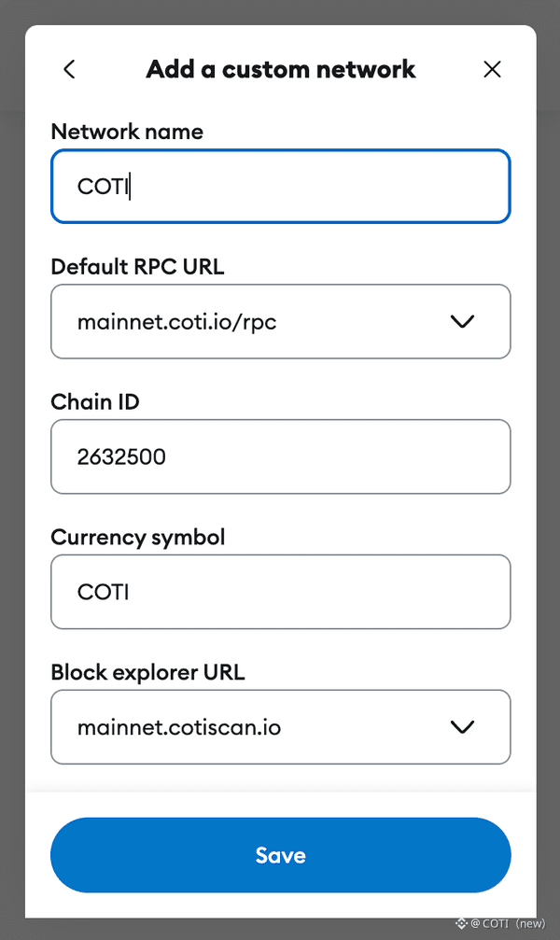Expand the Default RPC URL chevron arrow
This screenshot has width=560, height=940.
[462, 322]
